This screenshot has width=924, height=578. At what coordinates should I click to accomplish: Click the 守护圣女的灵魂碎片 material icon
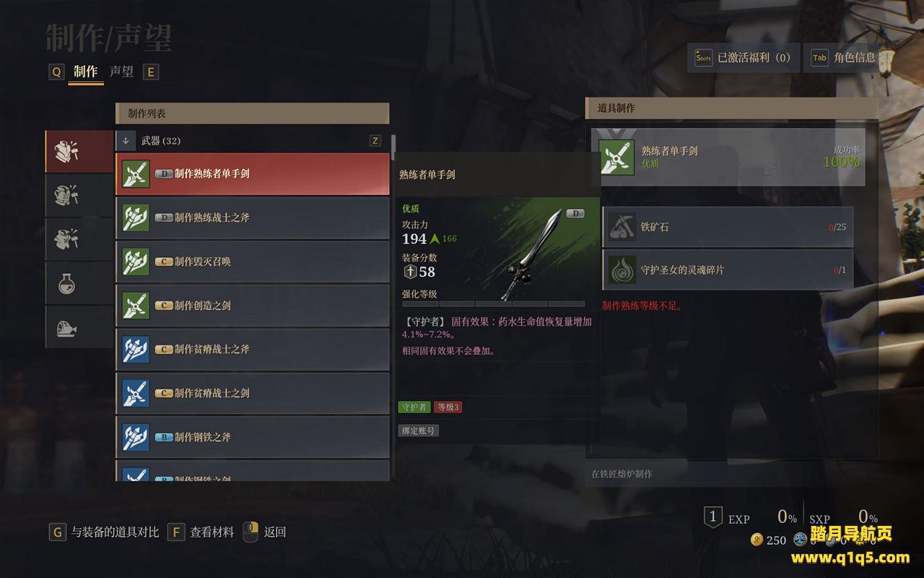622,269
